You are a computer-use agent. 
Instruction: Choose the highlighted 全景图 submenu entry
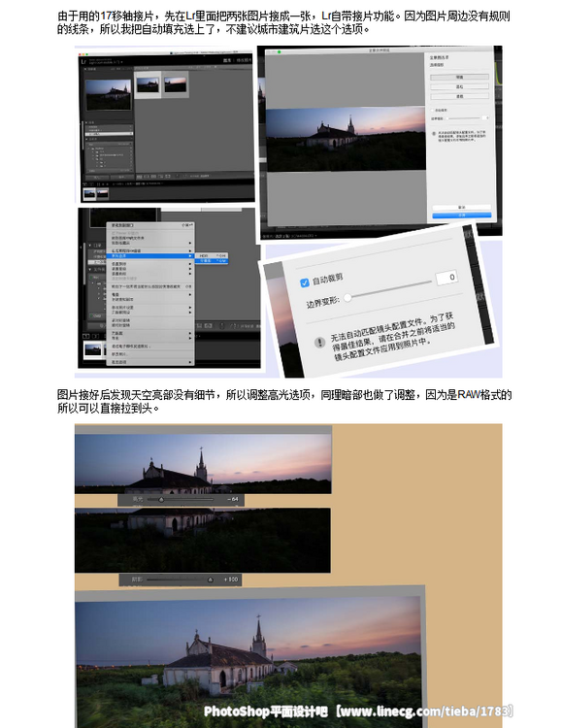[x=212, y=261]
